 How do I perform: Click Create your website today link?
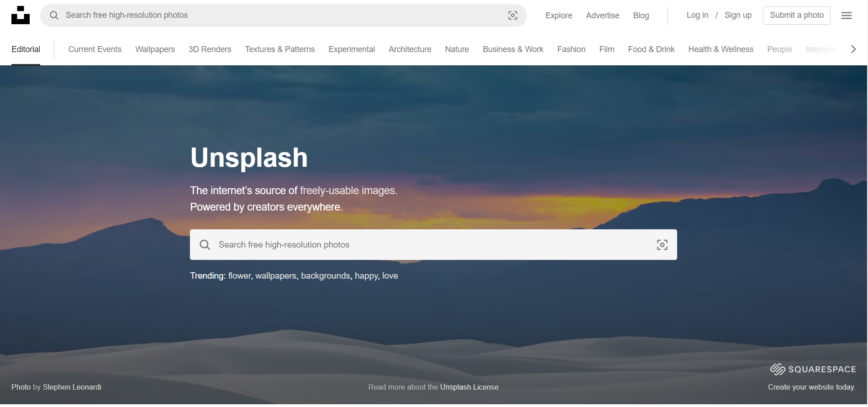tap(811, 387)
